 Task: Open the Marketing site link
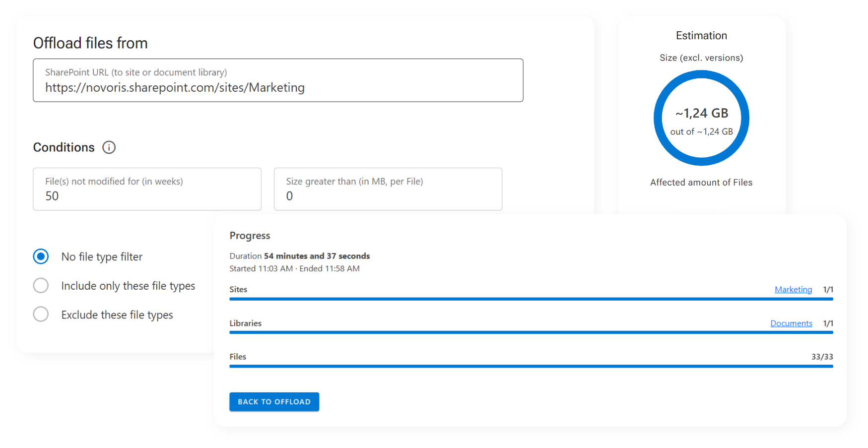tap(793, 289)
